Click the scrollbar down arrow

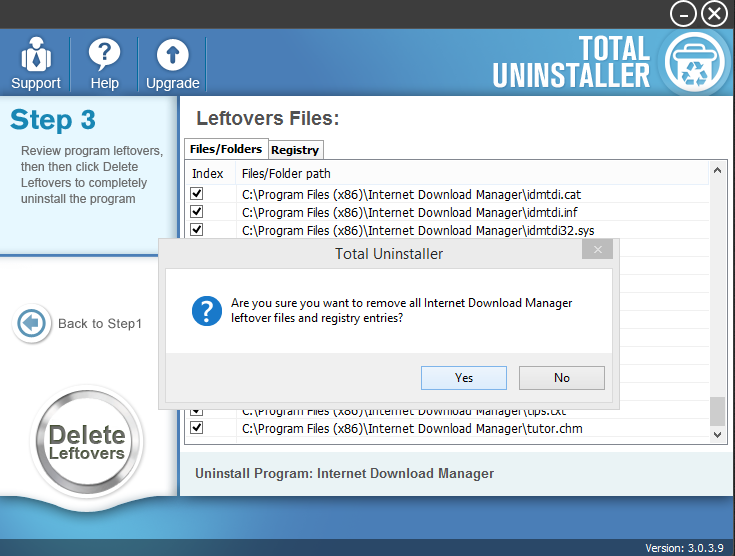coord(717,435)
